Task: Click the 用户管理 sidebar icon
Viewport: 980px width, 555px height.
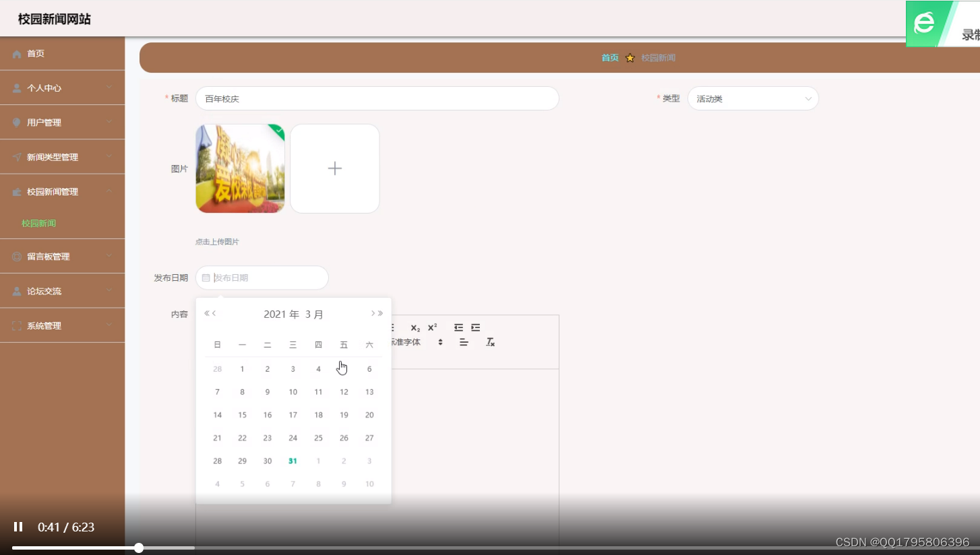Action: (x=17, y=123)
